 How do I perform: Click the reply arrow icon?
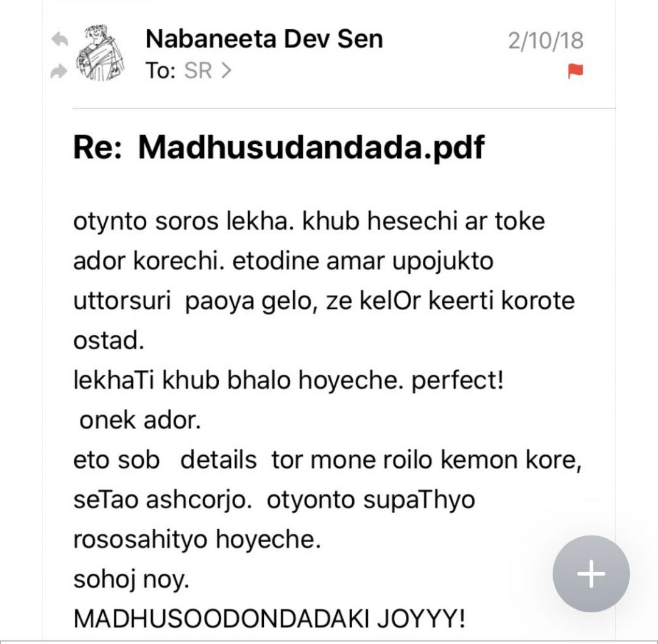[x=58, y=40]
